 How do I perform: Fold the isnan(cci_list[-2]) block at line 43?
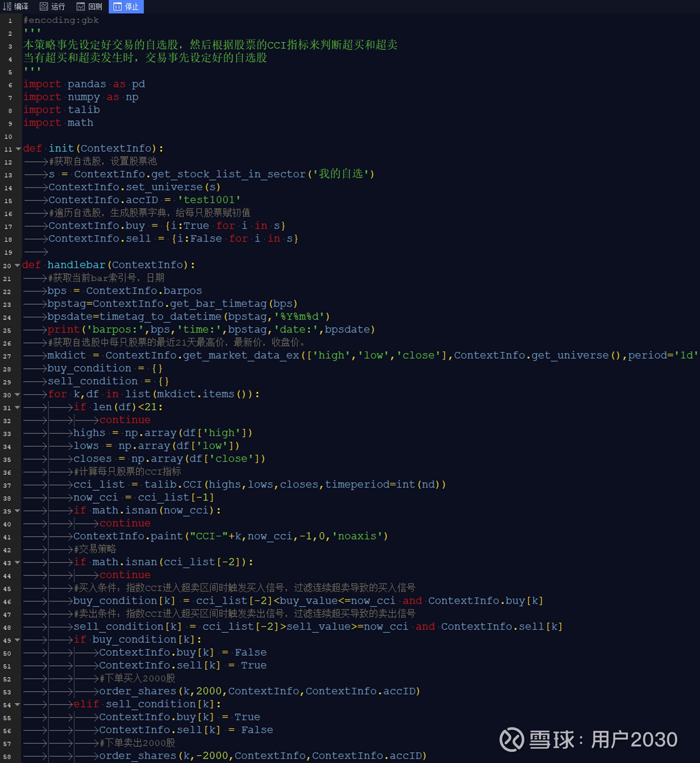(17, 562)
